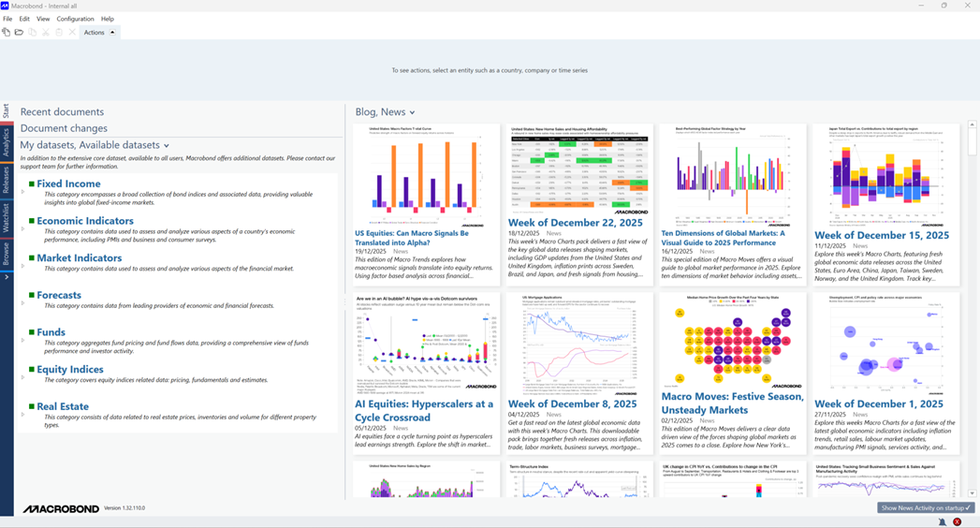The image size is (980, 528).
Task: Open the Document changes section
Action: (x=64, y=128)
